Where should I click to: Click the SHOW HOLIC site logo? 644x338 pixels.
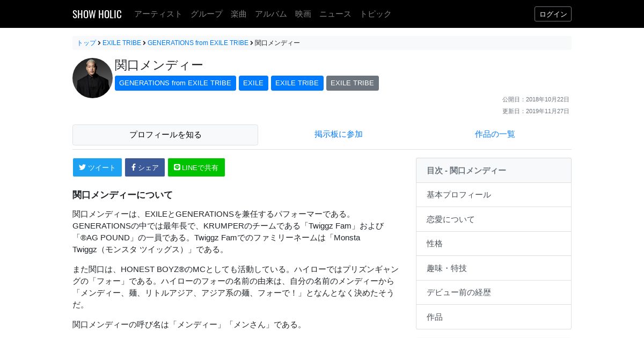(97, 14)
